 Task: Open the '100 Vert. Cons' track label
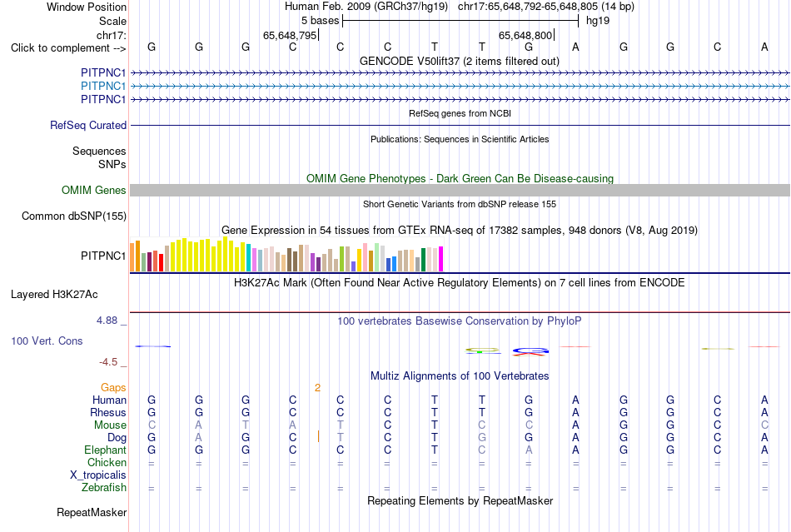coord(47,341)
